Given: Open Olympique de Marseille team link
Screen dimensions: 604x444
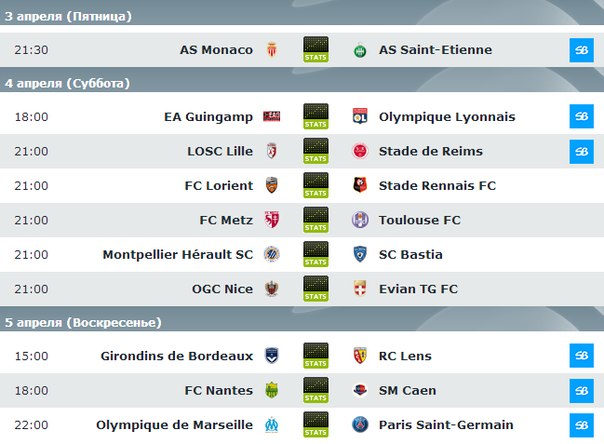Looking at the screenshot, I should [174, 425].
